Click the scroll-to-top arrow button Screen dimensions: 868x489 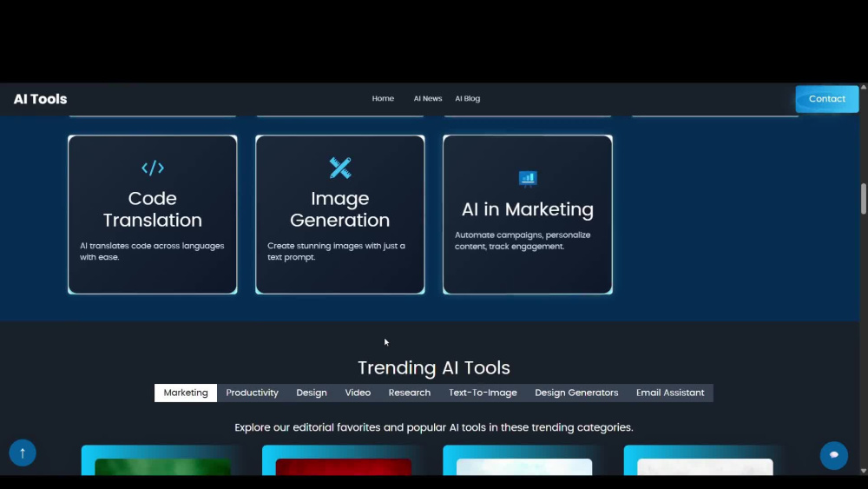coord(23,453)
